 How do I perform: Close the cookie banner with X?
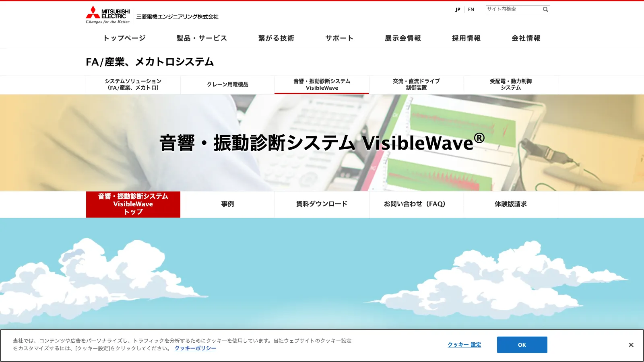coord(631,345)
